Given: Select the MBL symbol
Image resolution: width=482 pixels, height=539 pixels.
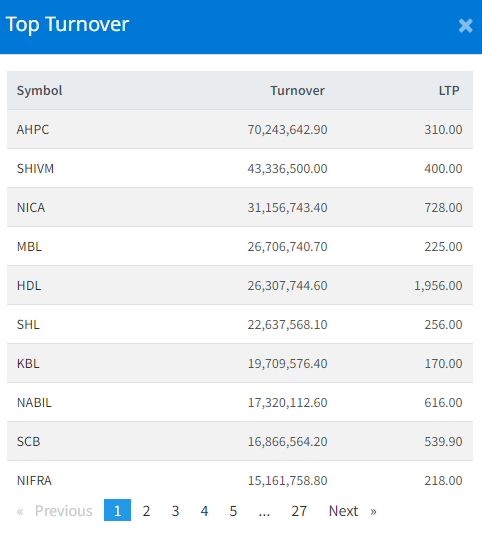Looking at the screenshot, I should click(29, 246).
